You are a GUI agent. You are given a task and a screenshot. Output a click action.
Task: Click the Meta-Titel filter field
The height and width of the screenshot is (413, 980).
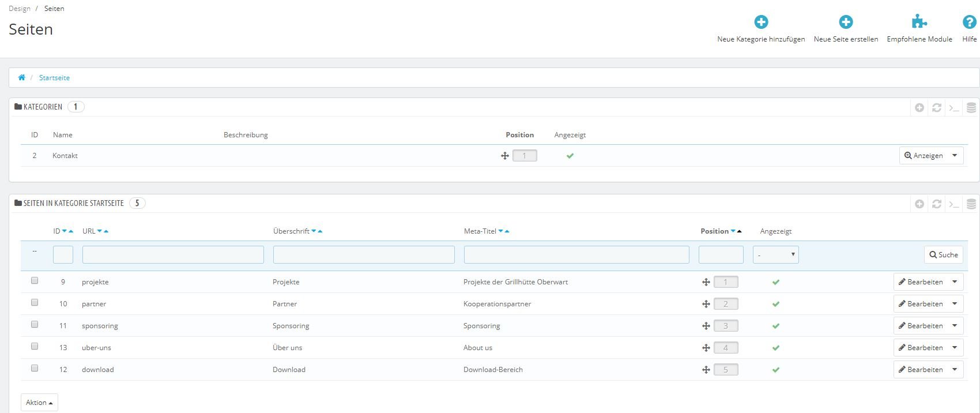click(x=576, y=254)
